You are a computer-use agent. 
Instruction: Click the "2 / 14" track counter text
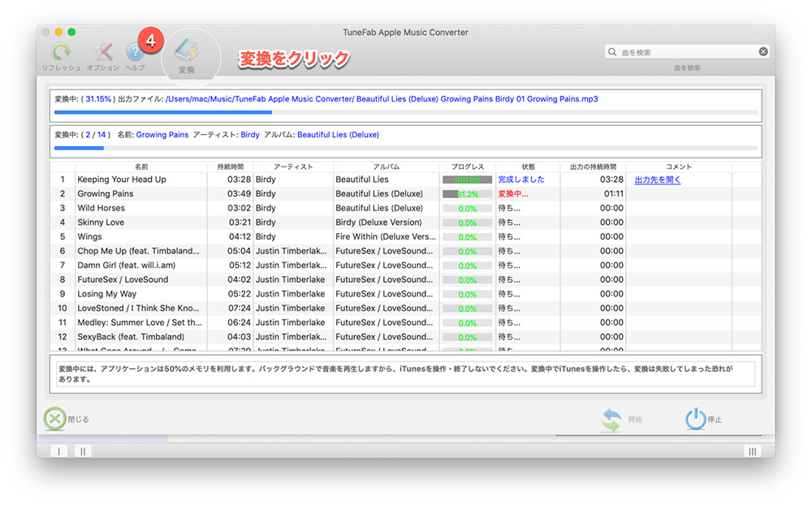95,135
